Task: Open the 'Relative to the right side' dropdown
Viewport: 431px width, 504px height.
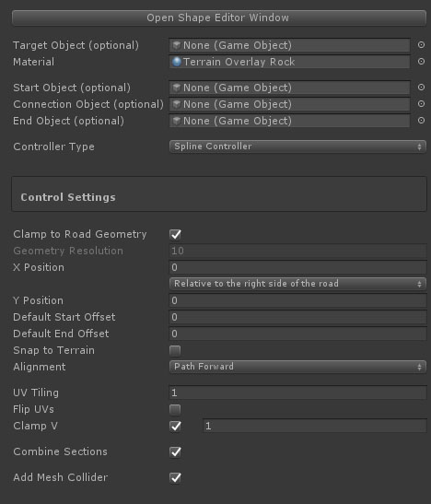Action: [x=297, y=284]
